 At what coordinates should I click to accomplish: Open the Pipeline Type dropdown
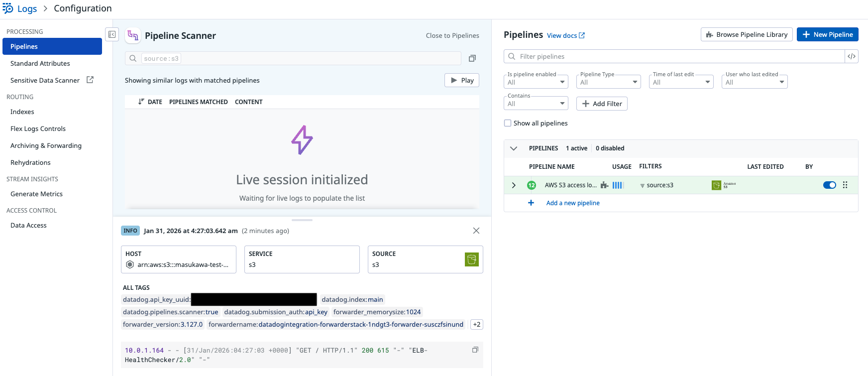608,82
